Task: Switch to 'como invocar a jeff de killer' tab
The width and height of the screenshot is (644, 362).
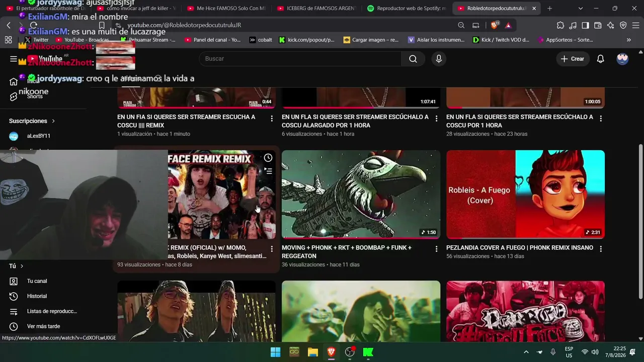Action: click(135, 9)
